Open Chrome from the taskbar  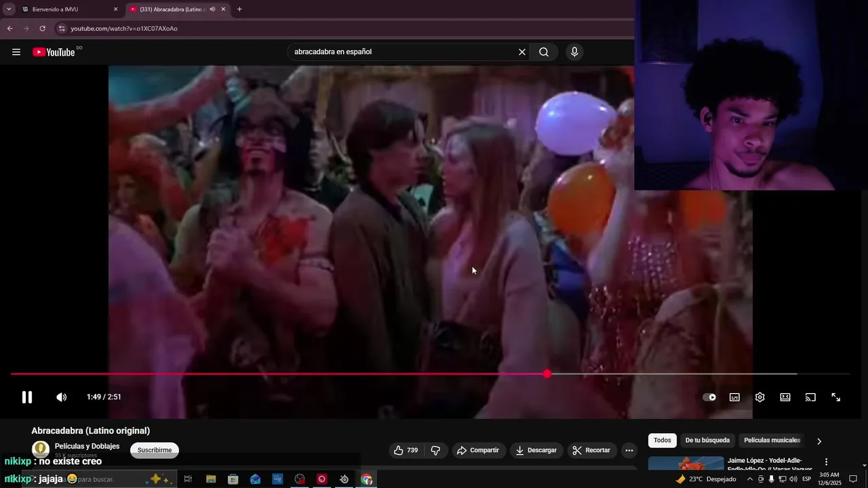tap(367, 479)
